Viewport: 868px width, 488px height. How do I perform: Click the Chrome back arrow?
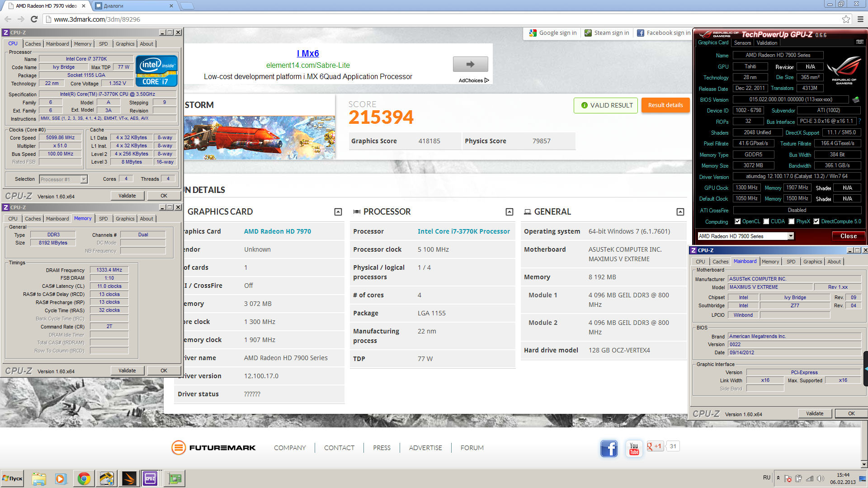pyautogui.click(x=8, y=19)
